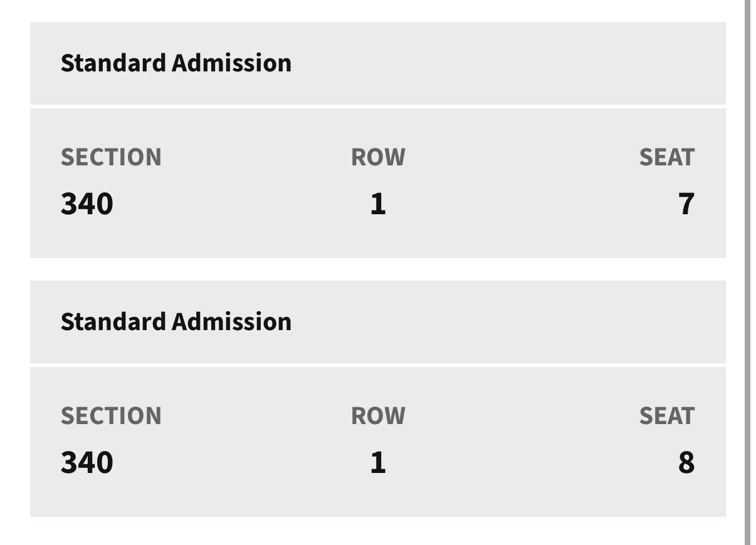The width and height of the screenshot is (756, 545).
Task: Click the SECTION label in first ticket
Action: [111, 157]
